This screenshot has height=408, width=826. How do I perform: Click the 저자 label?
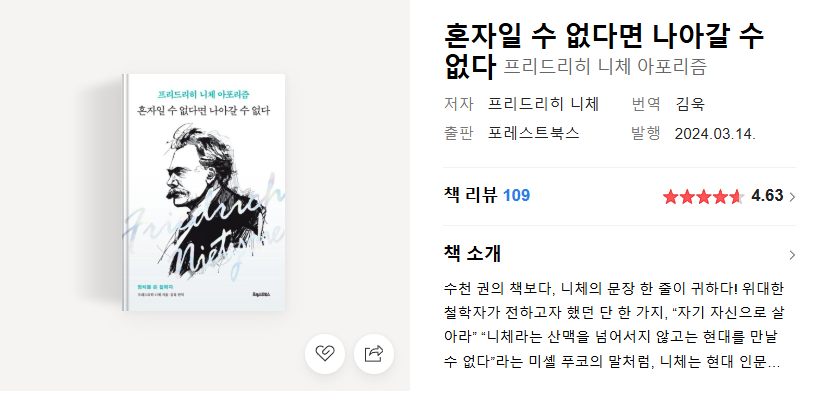459,104
